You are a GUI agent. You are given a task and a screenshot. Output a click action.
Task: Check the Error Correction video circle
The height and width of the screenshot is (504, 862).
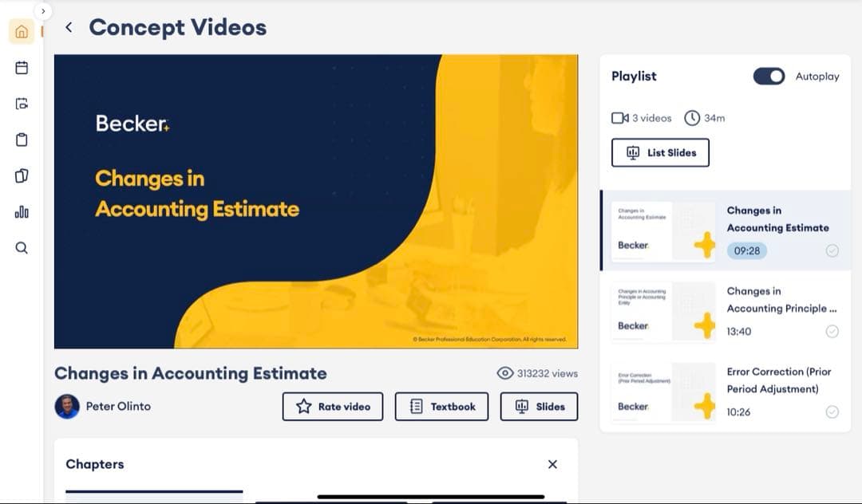coord(832,412)
